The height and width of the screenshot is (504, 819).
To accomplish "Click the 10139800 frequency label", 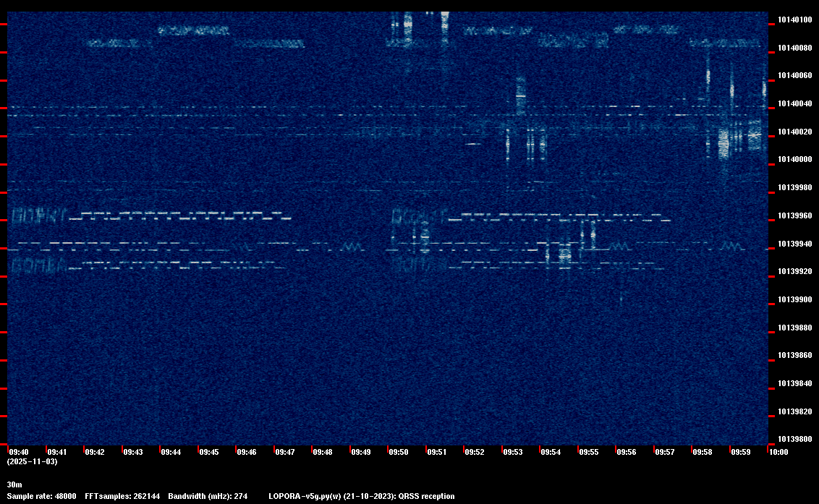I will click(795, 439).
